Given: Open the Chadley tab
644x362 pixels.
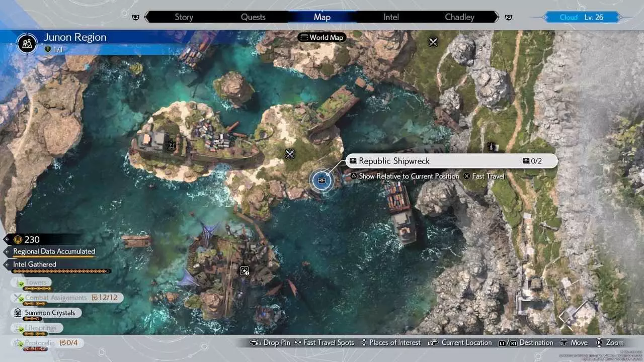Looking at the screenshot, I should [x=459, y=17].
